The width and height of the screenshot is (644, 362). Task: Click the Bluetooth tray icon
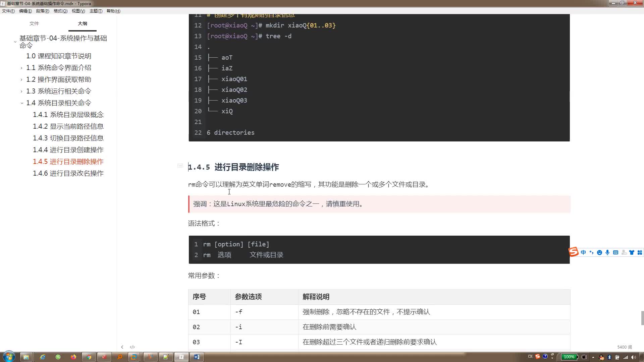[x=609, y=357]
